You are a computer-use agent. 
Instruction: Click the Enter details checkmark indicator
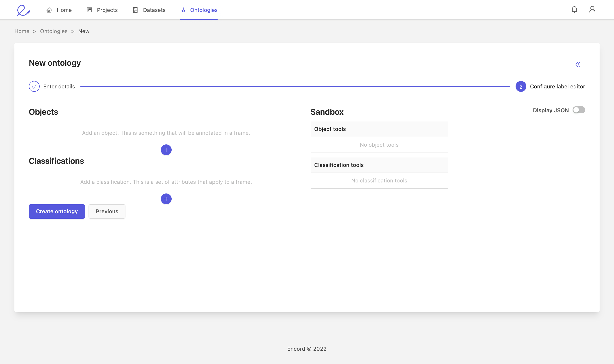(x=34, y=86)
